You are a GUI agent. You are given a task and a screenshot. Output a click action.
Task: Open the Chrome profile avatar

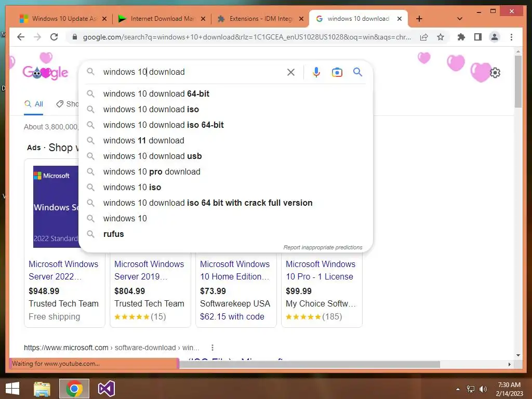(495, 37)
